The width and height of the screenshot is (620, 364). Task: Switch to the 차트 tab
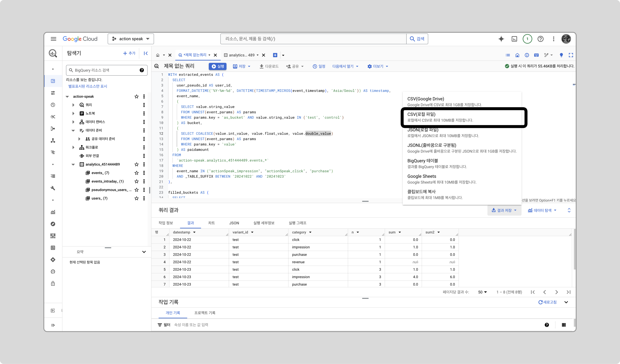click(211, 223)
